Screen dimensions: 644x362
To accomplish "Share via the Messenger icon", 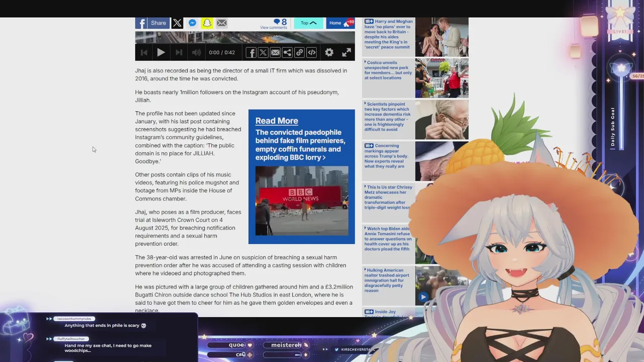I will pyautogui.click(x=192, y=23).
